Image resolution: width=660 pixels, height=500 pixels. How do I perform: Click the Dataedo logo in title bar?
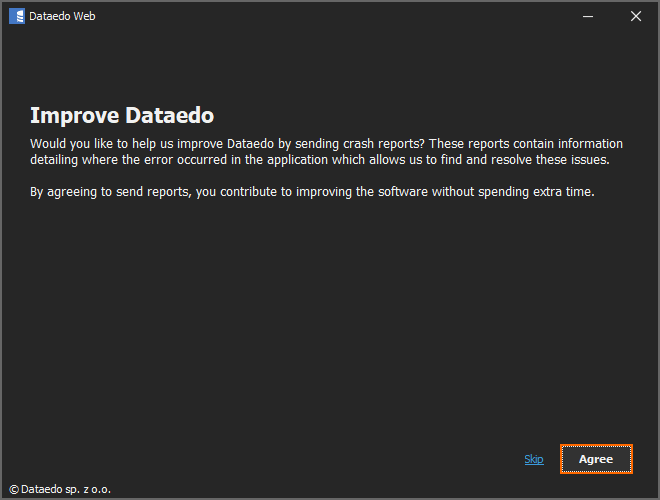[16, 16]
